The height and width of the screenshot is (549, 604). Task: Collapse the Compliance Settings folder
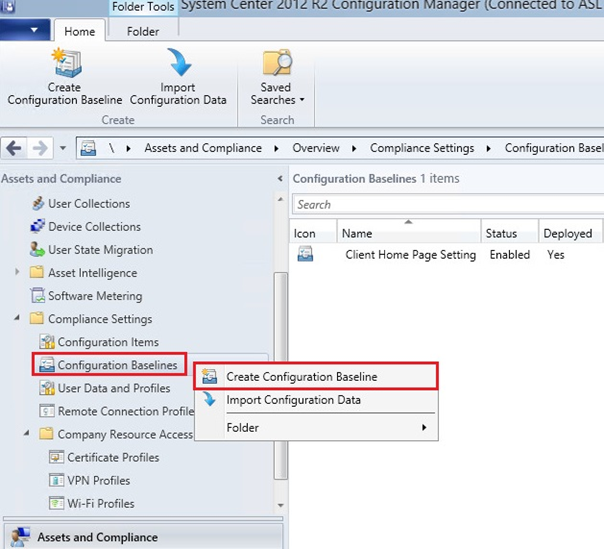coord(17,319)
